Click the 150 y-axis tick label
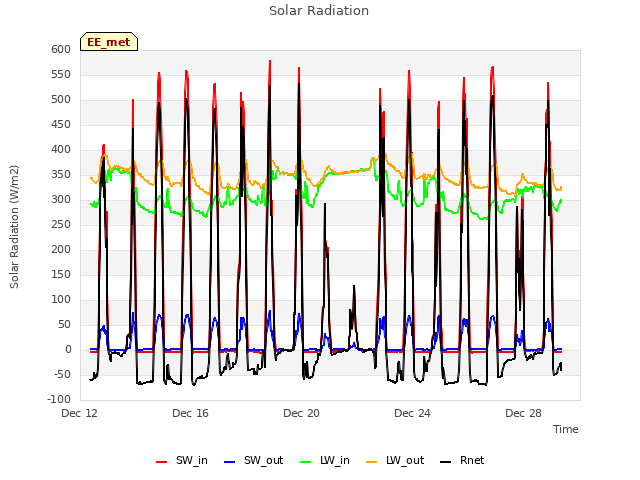640x480 pixels. coord(61,275)
